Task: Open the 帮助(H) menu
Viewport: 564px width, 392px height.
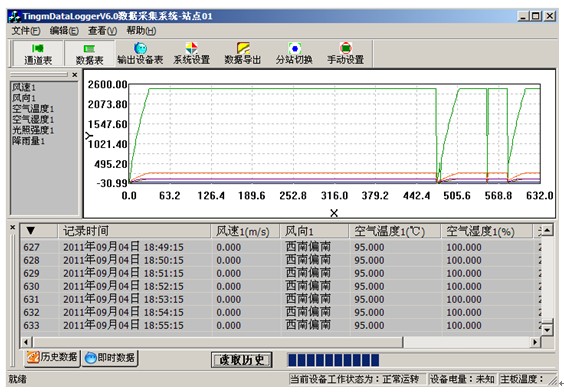Action: (x=141, y=31)
